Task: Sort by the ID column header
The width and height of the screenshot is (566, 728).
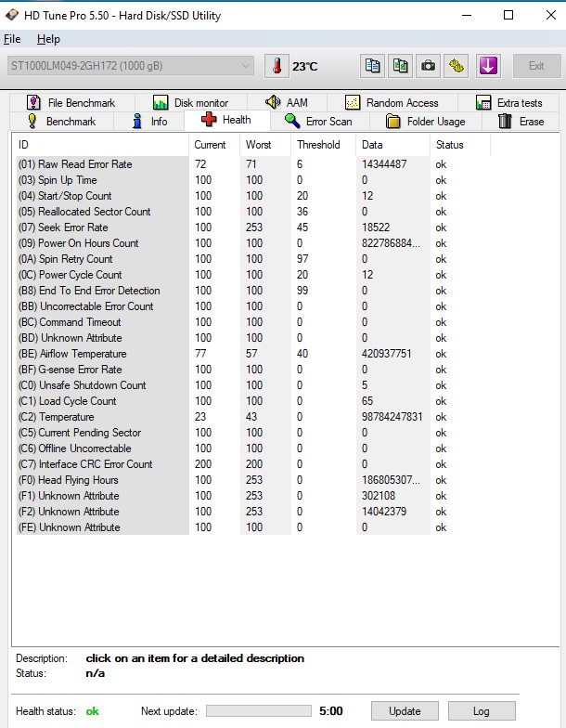Action: pyautogui.click(x=100, y=145)
